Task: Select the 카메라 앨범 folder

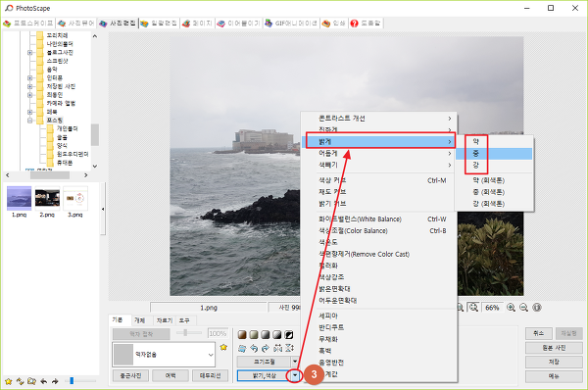Action: click(x=61, y=103)
